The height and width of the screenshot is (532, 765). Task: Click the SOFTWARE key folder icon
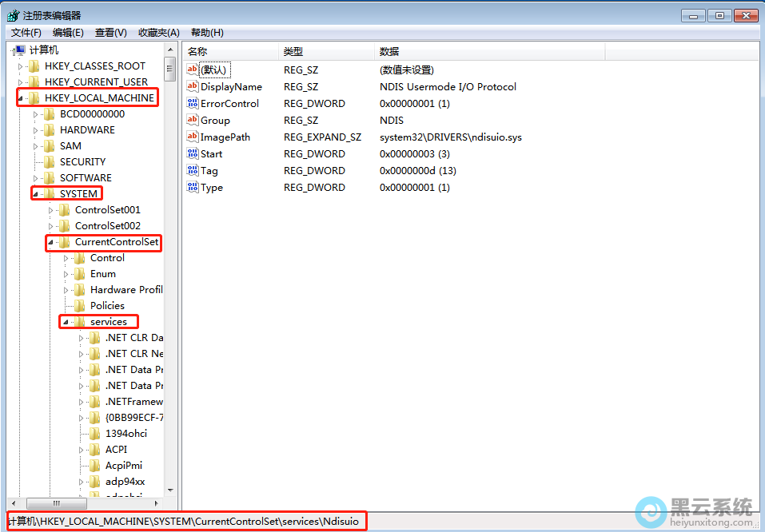[50, 178]
